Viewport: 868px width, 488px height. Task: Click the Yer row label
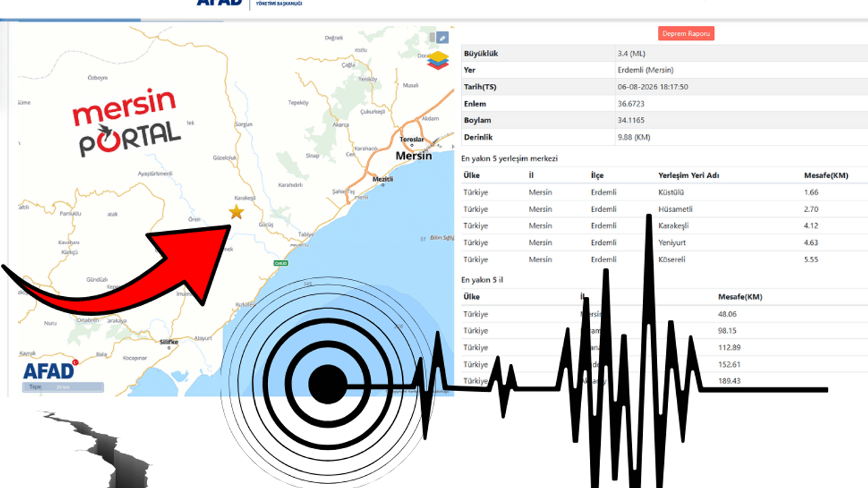coord(469,70)
